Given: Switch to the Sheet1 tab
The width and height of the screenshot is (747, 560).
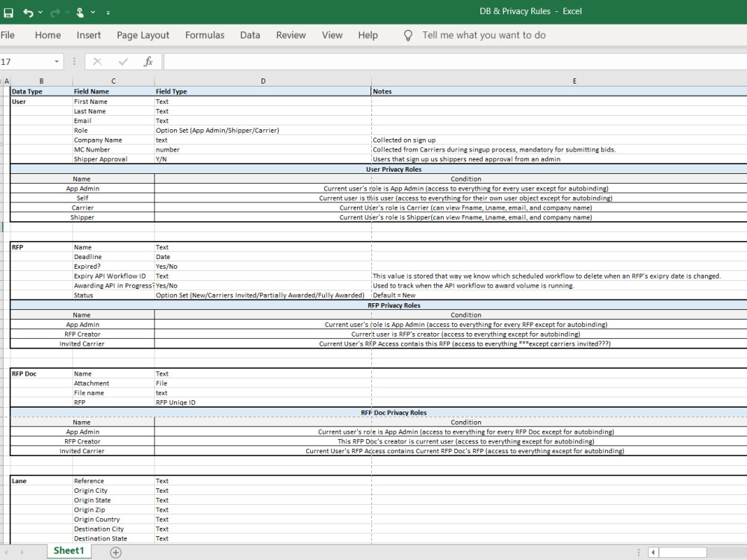Looking at the screenshot, I should coord(69,551).
